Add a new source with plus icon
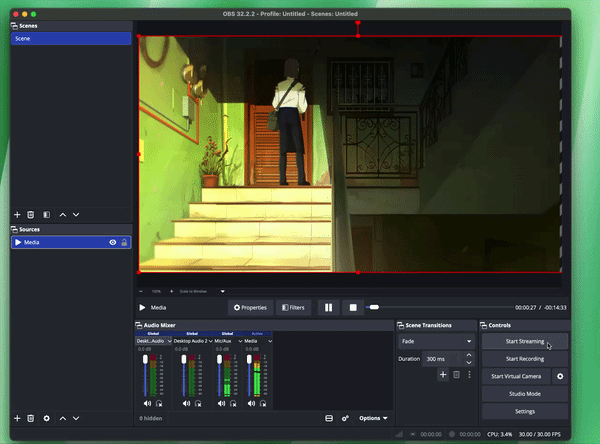 click(17, 418)
